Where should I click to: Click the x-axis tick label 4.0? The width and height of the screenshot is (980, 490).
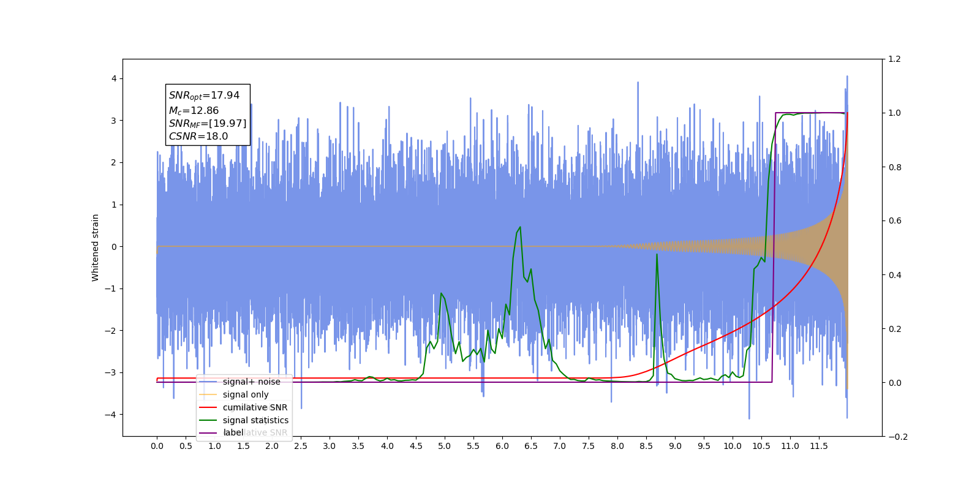click(x=387, y=446)
